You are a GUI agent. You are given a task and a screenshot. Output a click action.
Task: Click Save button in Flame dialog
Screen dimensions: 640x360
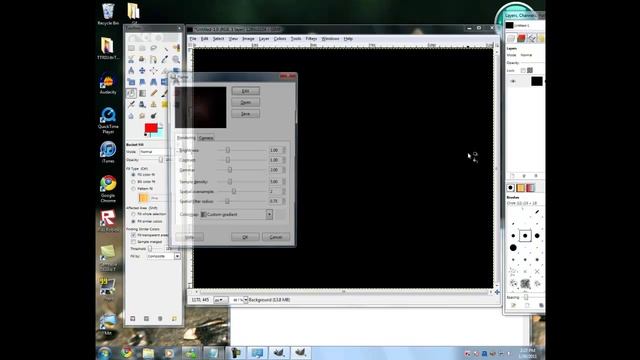(x=245, y=114)
